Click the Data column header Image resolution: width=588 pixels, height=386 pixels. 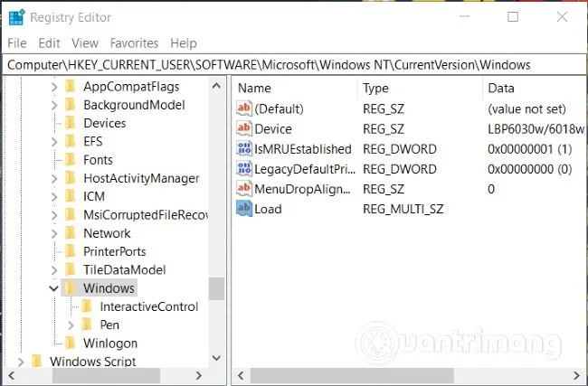(535, 88)
